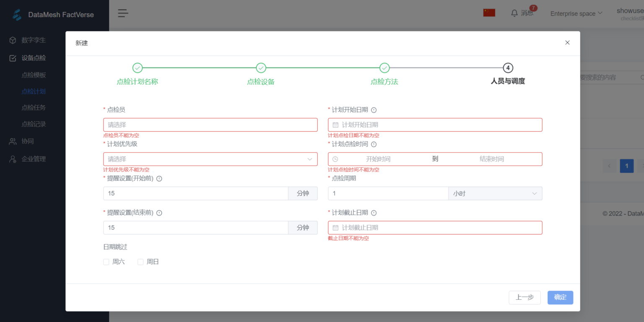Click the calendar icon in 计划截止日期
The height and width of the screenshot is (322, 644).
click(335, 227)
